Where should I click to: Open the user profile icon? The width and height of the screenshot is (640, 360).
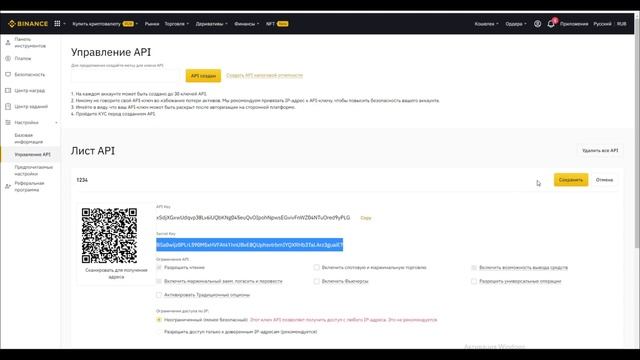click(x=538, y=24)
